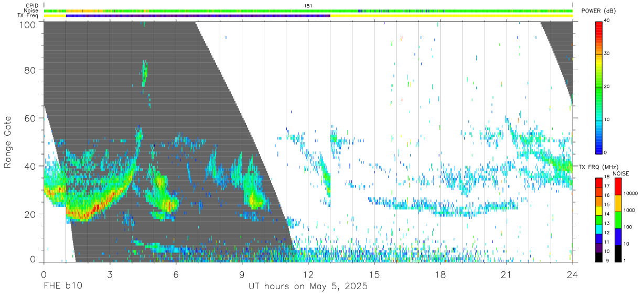The width and height of the screenshot is (644, 297).
Task: Click the Noise row label at top left
Action: [31, 10]
